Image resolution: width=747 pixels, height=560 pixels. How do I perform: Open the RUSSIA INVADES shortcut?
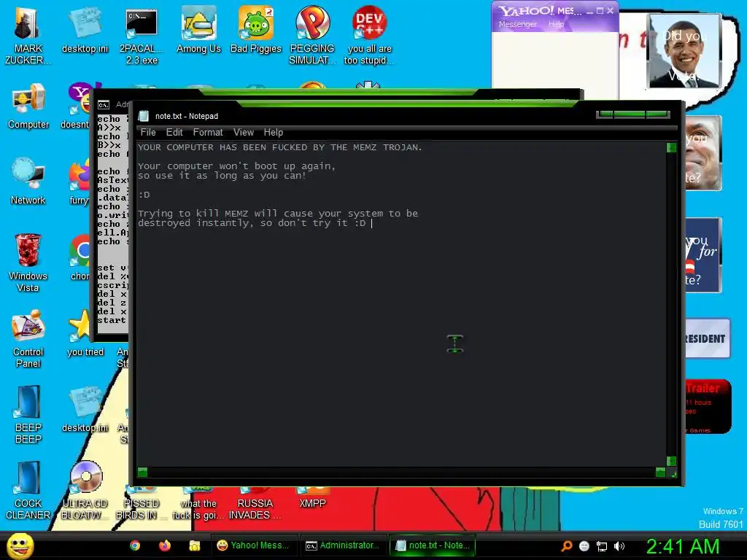point(255,504)
